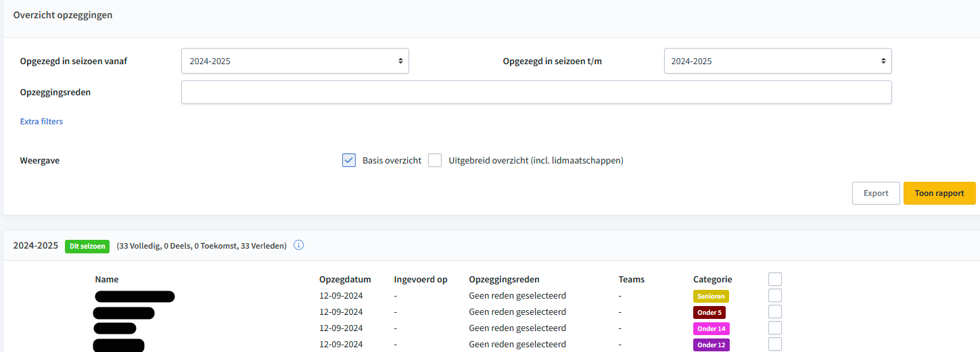The image size is (980, 352).
Task: Click the dark red Onder 5 badge
Action: 709,312
